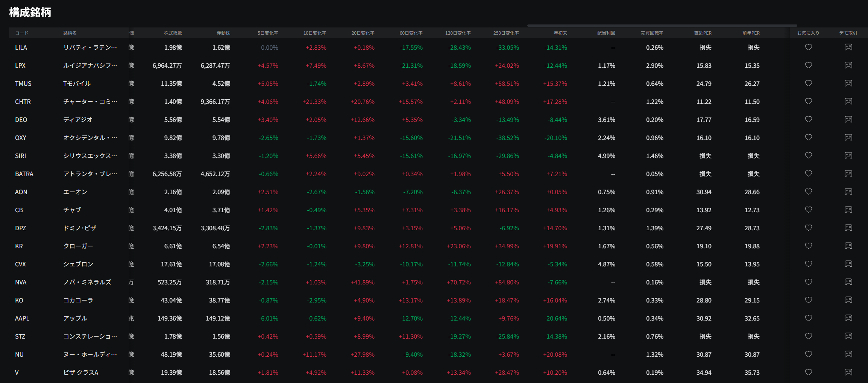Select ticker code STZ
This screenshot has height=383, width=868.
[x=20, y=336]
